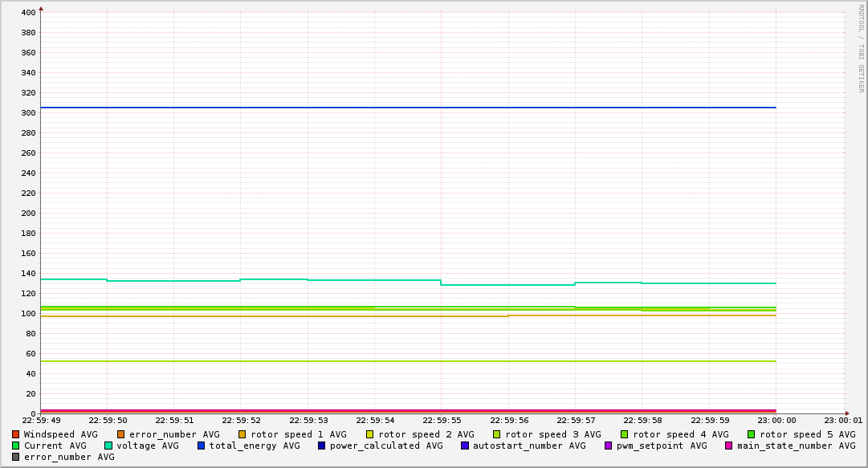Click the 300 value on the y-axis
This screenshot has height=468, width=868.
[x=28, y=113]
